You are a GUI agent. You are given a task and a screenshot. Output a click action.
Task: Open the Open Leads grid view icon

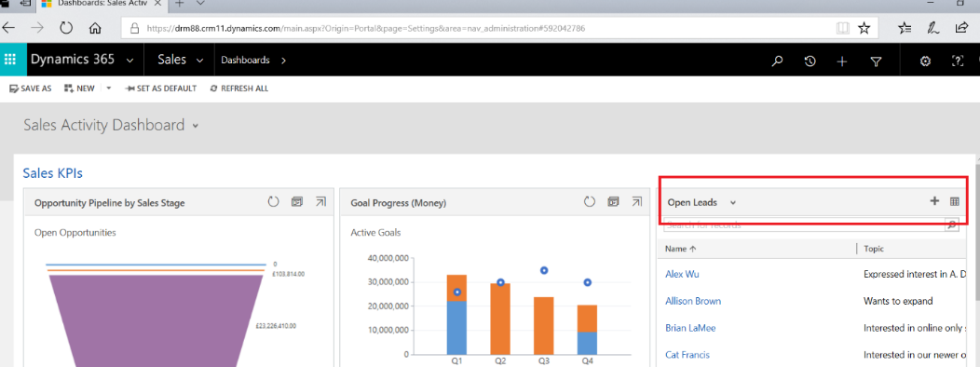tap(954, 201)
